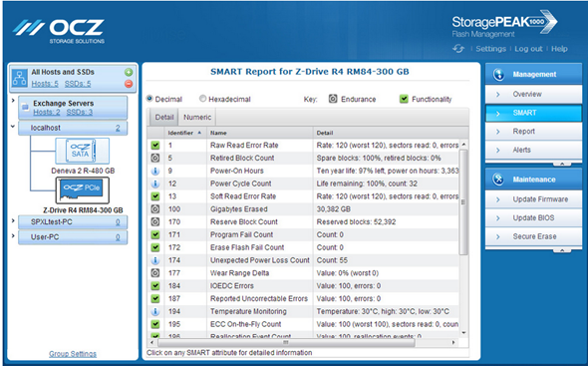The image size is (588, 366).
Task: Open the Report management page
Action: [x=533, y=132]
